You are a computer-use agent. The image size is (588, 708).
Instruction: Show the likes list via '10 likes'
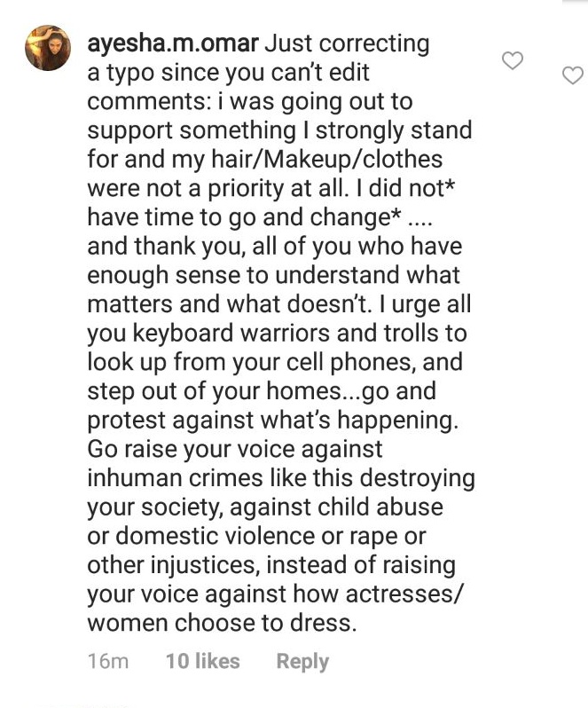pos(202,661)
